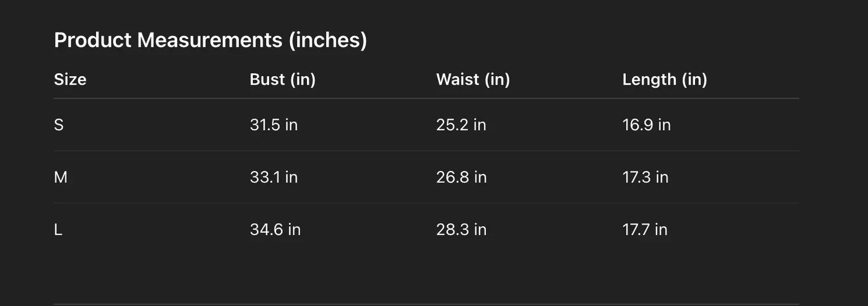
Task: Click the Waist (in) column header
Action: coord(473,79)
